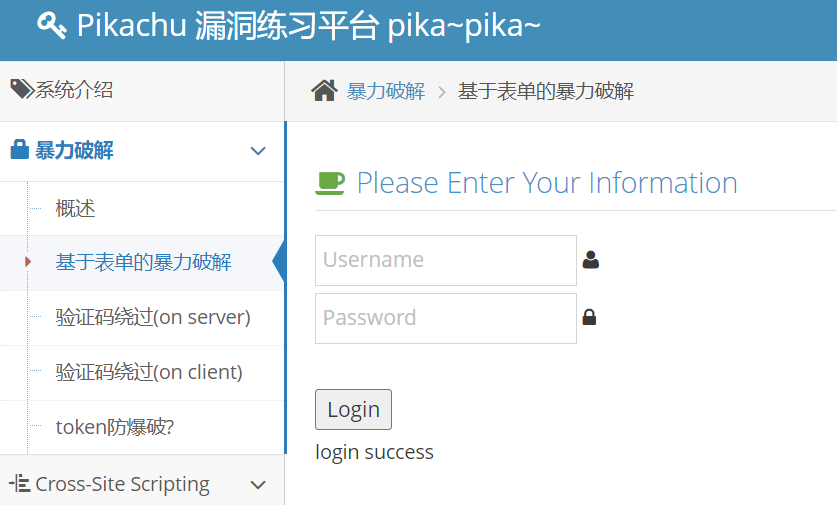837x505 pixels.
Task: Select 基于表单的暴力破解 in the sidebar
Action: (x=143, y=263)
